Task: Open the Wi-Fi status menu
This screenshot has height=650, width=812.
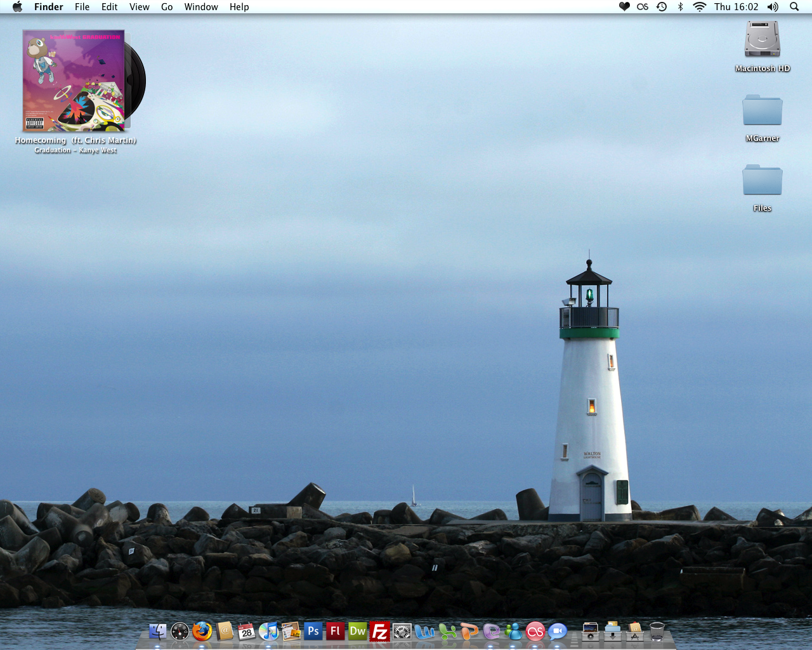Action: click(700, 7)
